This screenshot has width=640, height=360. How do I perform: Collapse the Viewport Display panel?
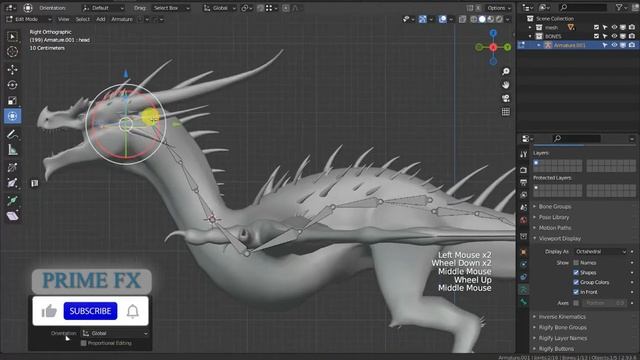(559, 238)
